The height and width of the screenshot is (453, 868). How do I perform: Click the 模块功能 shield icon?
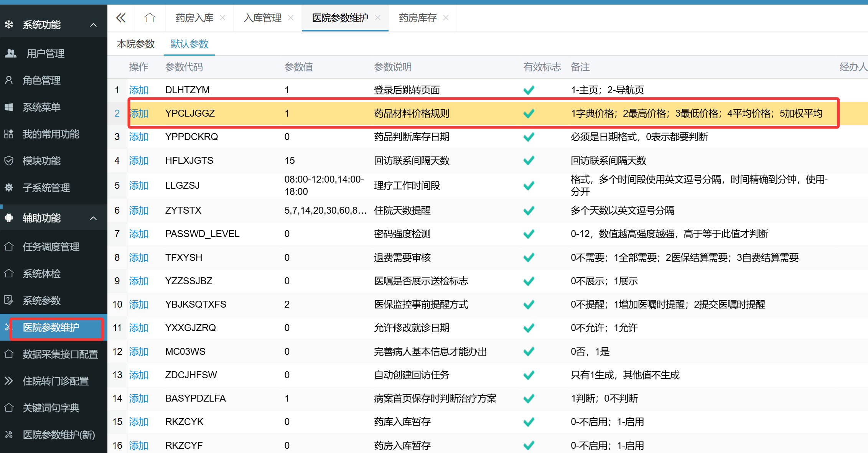pyautogui.click(x=9, y=161)
